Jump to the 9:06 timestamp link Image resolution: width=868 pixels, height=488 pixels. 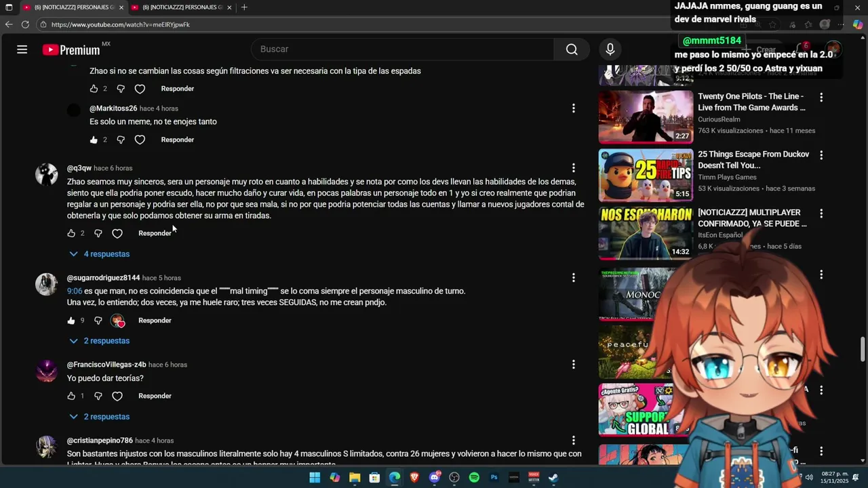point(75,291)
